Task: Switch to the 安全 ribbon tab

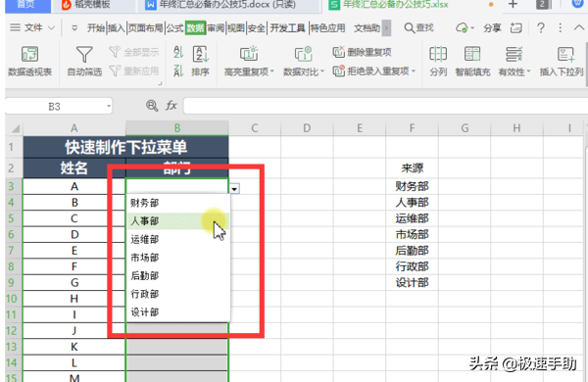Action: [257, 27]
